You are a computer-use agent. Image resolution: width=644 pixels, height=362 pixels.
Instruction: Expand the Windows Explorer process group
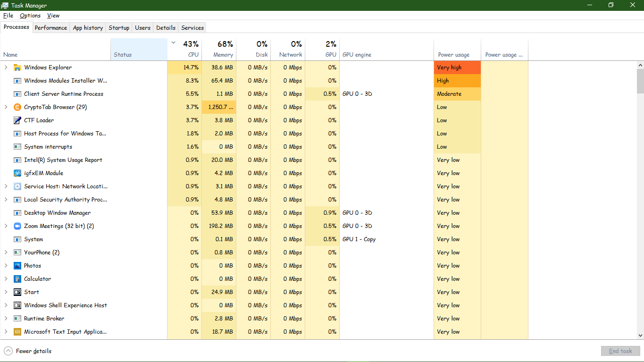click(6, 67)
